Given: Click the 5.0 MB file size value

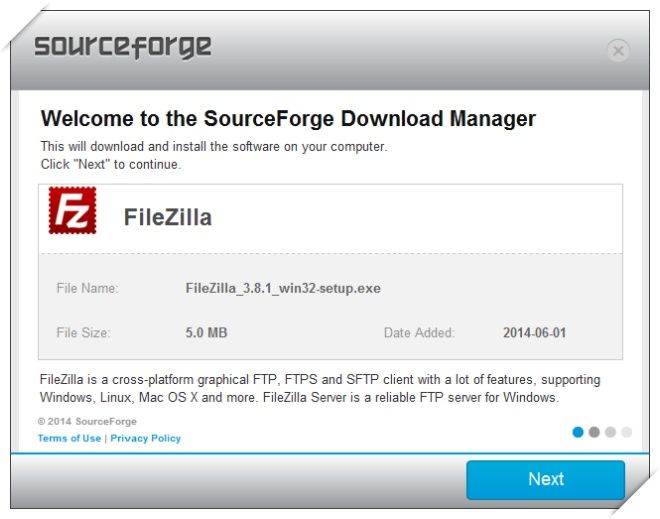Looking at the screenshot, I should (x=206, y=333).
